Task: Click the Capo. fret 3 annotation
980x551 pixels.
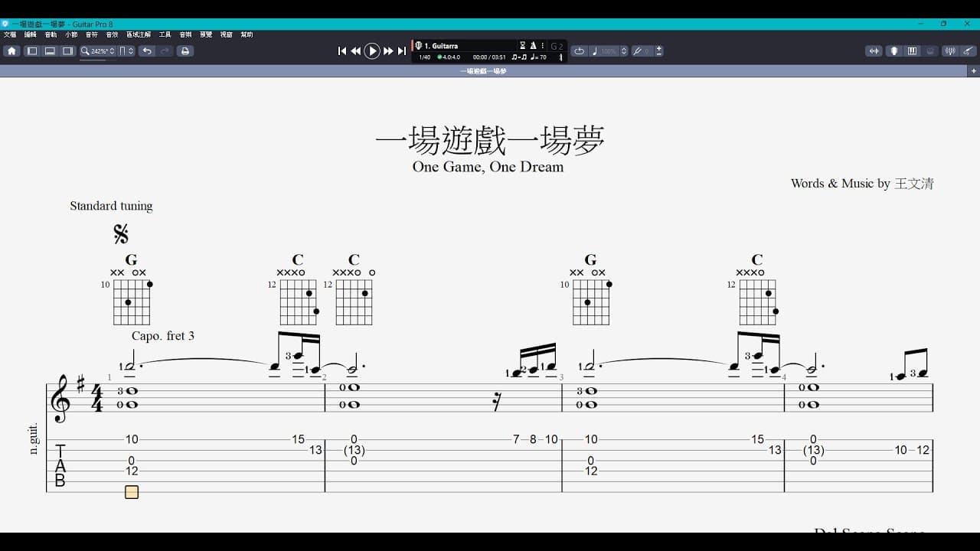Action: coord(163,336)
